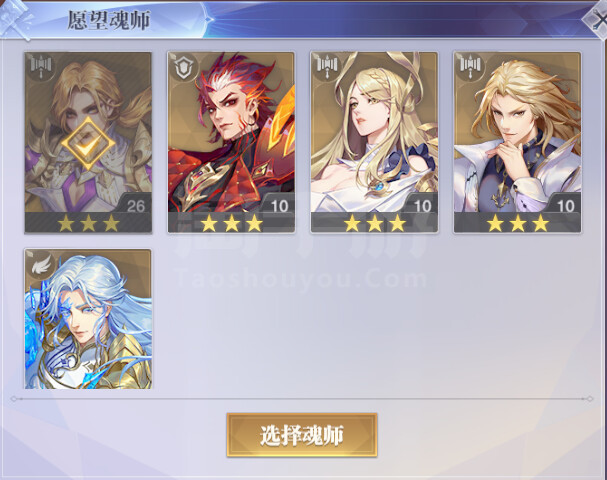Image resolution: width=607 pixels, height=480 pixels.
Task: Click the three stars under the selected first card
Action: click(x=88, y=223)
